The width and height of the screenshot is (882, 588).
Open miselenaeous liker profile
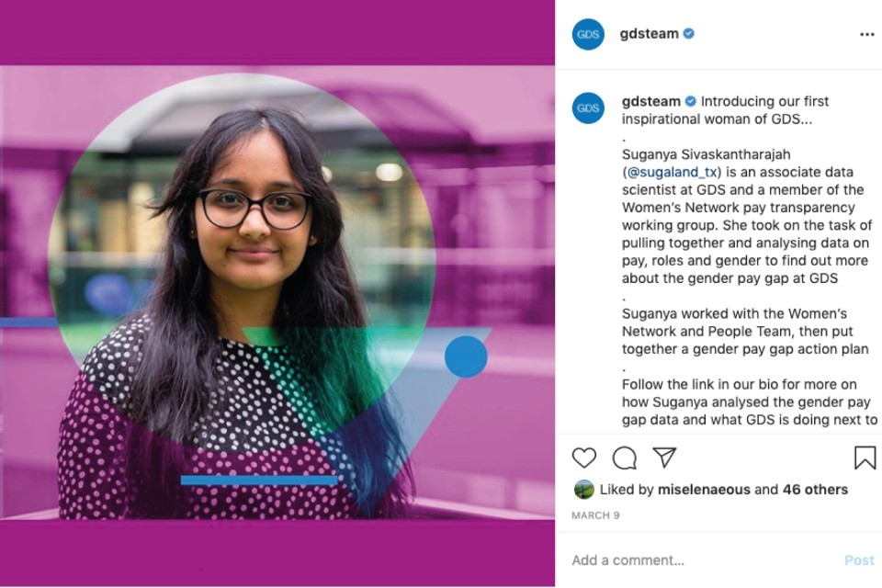pyautogui.click(x=704, y=490)
